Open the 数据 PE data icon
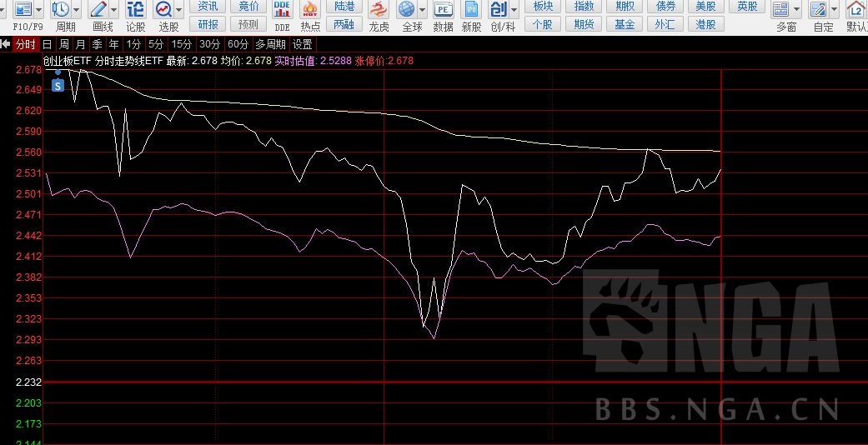This screenshot has height=445, width=868. [444, 9]
